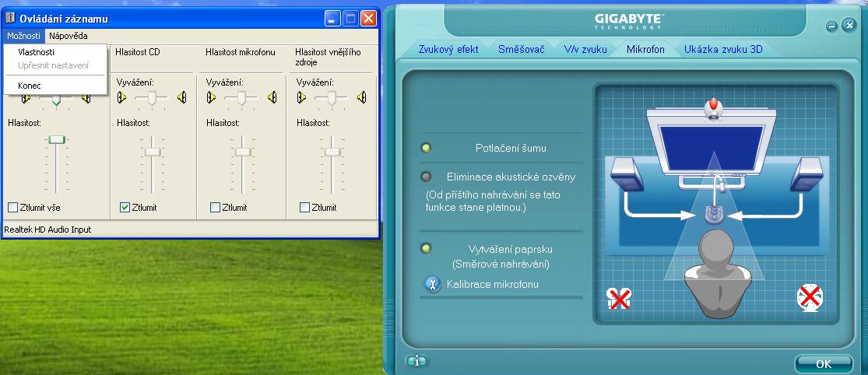Click the left balance speaker icon for CD
Screen dimensions: 868x375
coord(121,98)
